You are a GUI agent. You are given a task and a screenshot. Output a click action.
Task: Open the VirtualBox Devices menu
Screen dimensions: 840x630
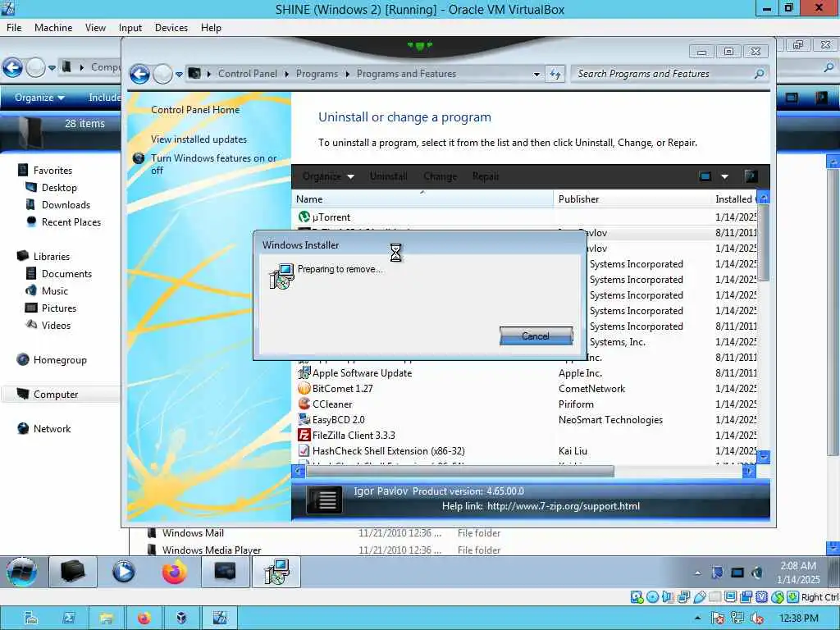171,28
